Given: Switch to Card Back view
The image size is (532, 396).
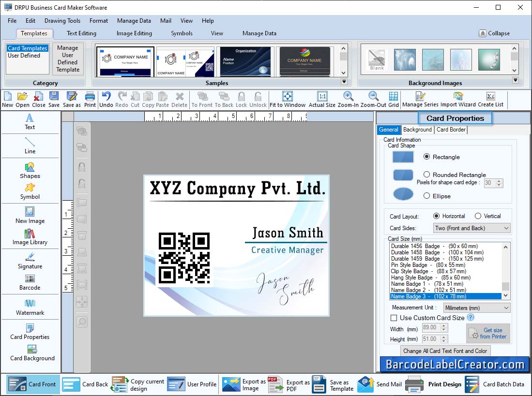Looking at the screenshot, I should point(86,384).
